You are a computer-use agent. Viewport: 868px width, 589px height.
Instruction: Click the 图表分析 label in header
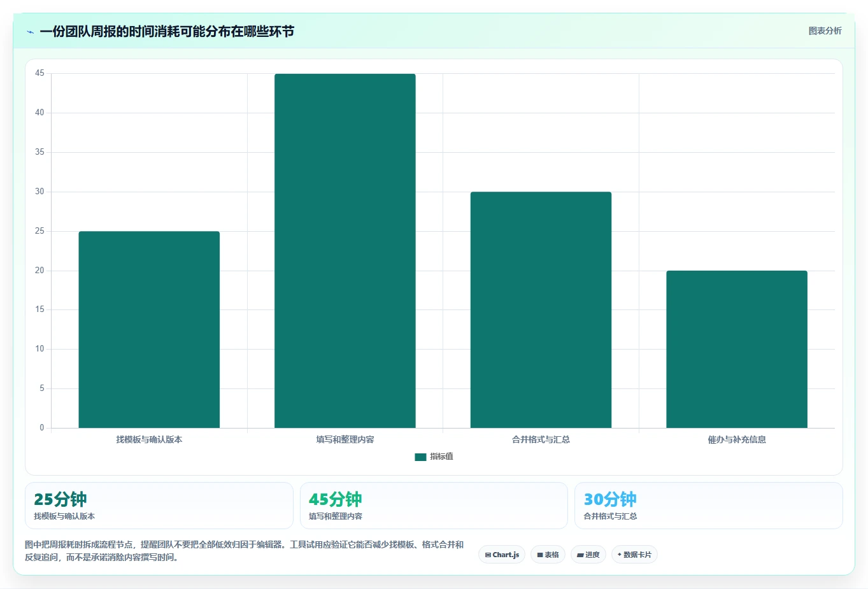point(825,31)
